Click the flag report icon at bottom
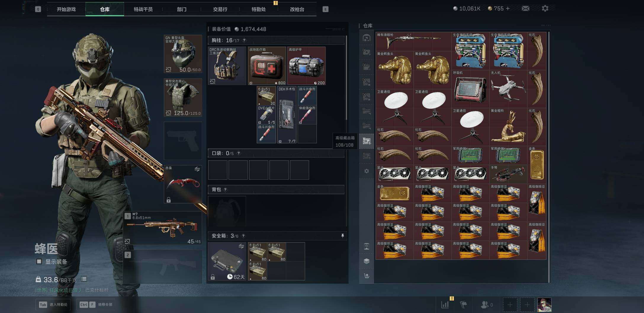Viewport: 644px width, 313px height. point(463,304)
